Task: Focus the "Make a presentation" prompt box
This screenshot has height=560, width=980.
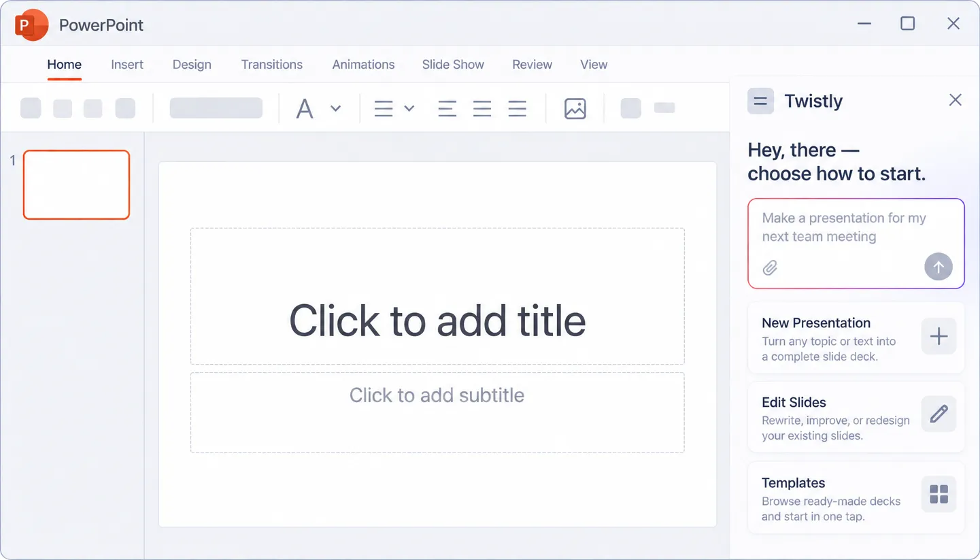Action: 856,244
